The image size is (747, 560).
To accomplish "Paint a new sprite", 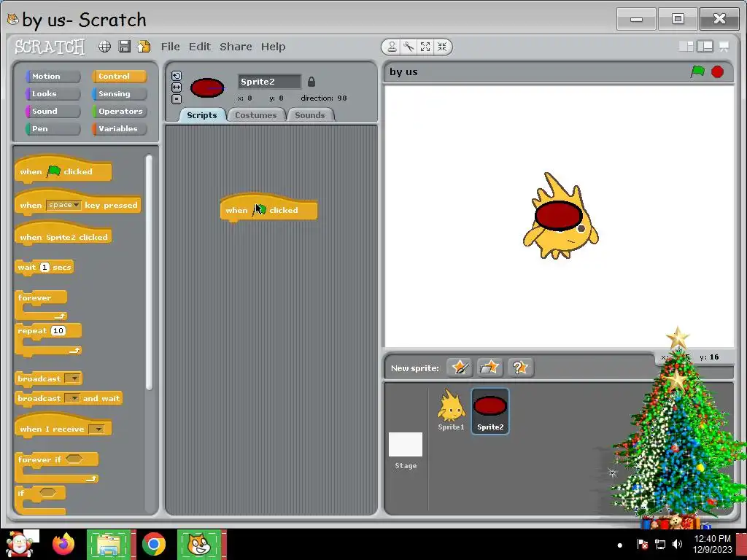I will [460, 367].
